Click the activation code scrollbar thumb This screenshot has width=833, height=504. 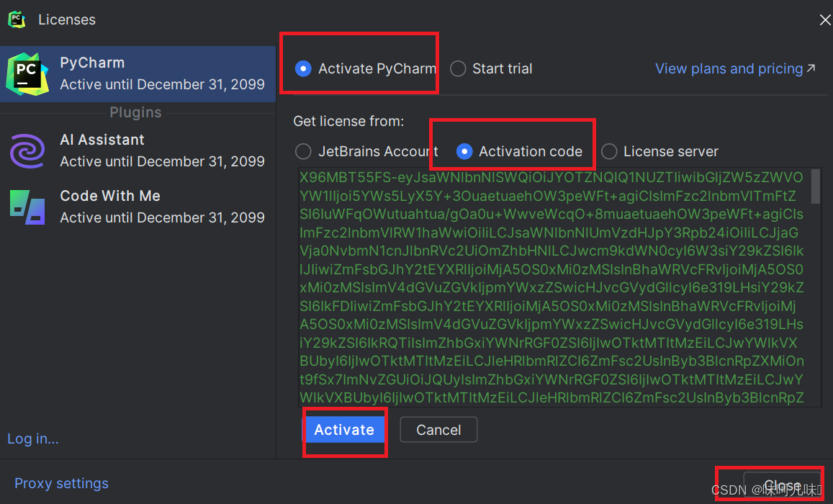[x=816, y=186]
